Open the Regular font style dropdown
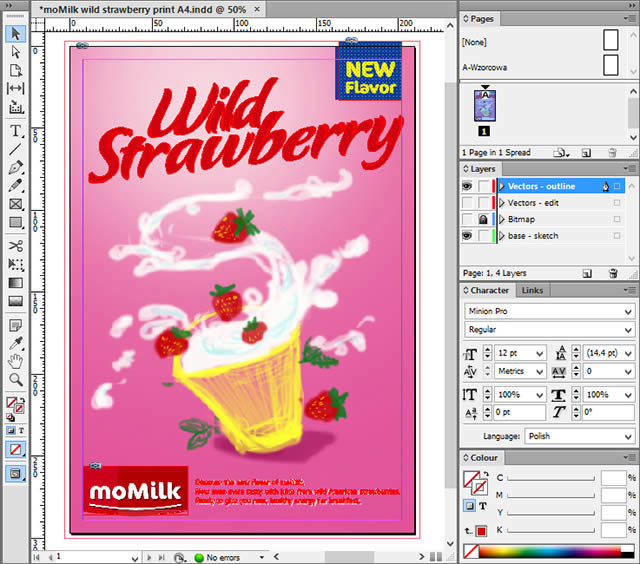This screenshot has height=564, width=640. point(628,330)
